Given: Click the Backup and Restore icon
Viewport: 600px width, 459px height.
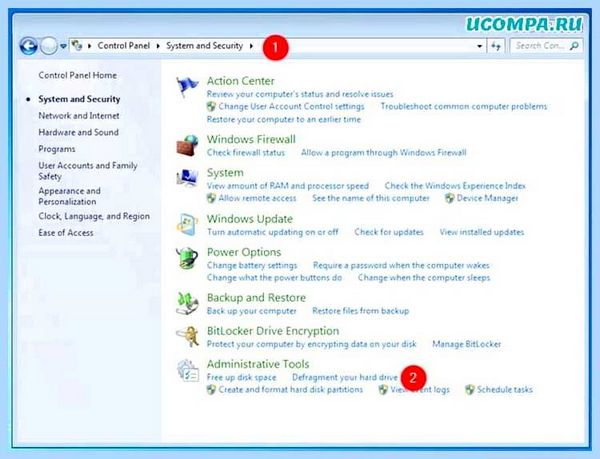Looking at the screenshot, I should click(187, 303).
